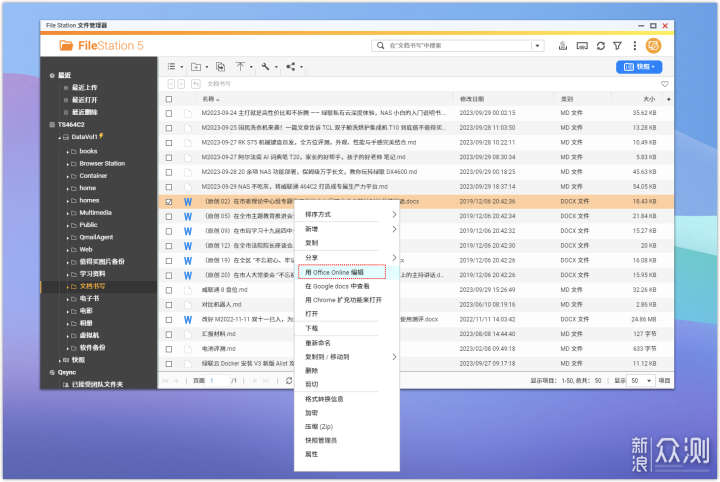The image size is (720, 482).
Task: Click the search field for 文档书写
Action: click(x=459, y=45)
